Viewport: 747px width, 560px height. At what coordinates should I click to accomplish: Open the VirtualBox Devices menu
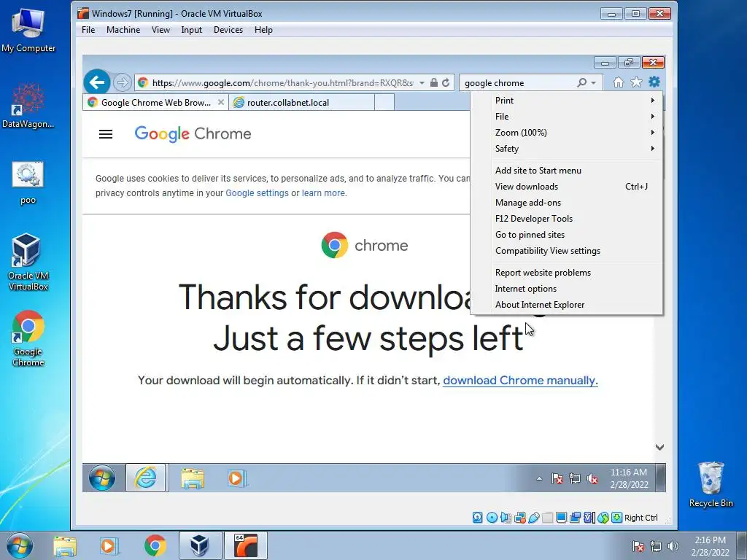[228, 29]
